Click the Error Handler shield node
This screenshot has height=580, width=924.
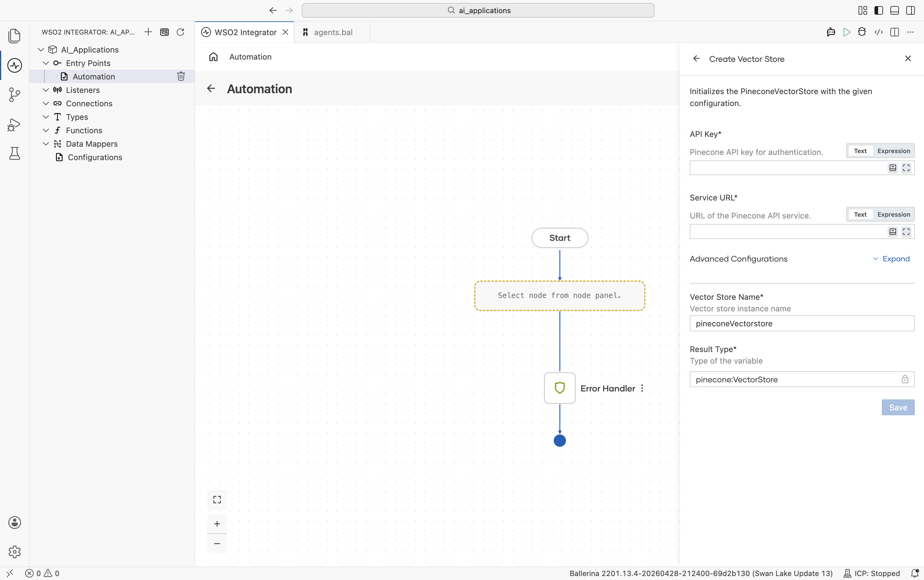[x=560, y=388]
